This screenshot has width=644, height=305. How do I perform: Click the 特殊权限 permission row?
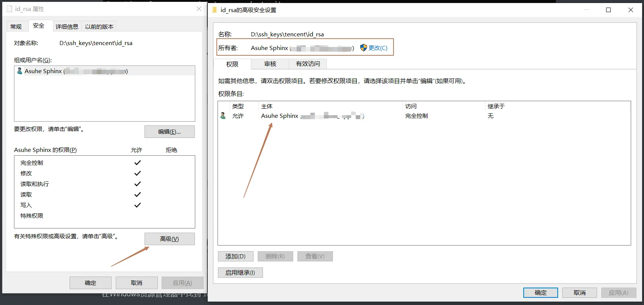pos(104,216)
